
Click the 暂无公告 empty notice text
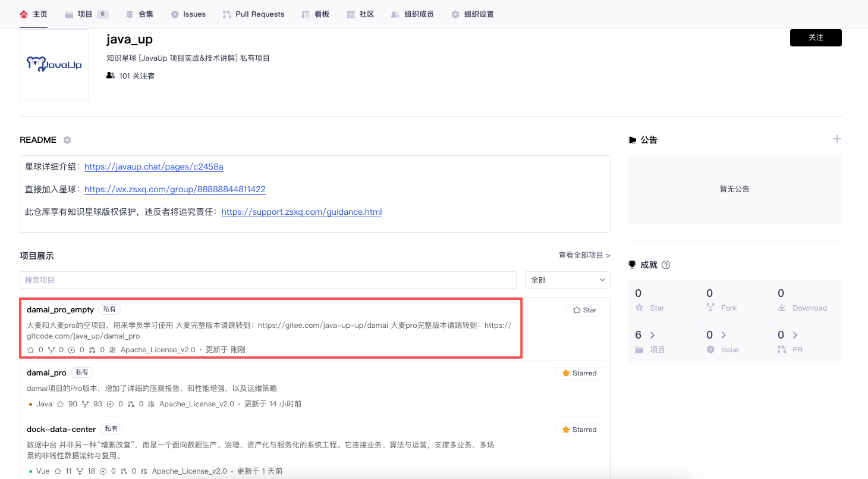(735, 189)
